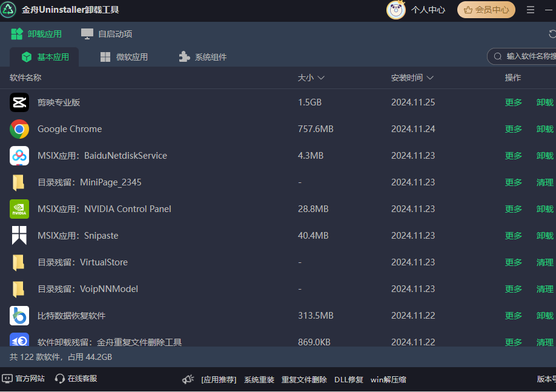
Task: Click the MiniPage_2345 folder icon
Action: pos(18,183)
